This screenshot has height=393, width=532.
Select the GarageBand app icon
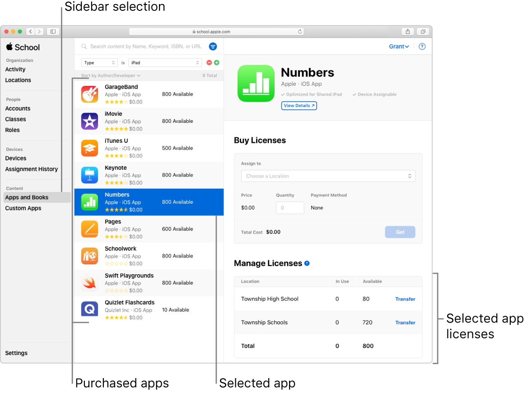(89, 94)
